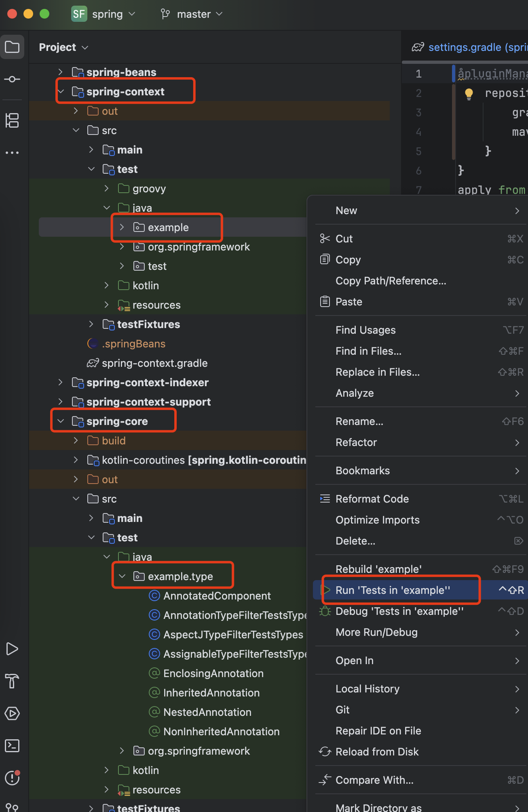
Task: Open the Commit tool window icon
Action: [x=12, y=79]
